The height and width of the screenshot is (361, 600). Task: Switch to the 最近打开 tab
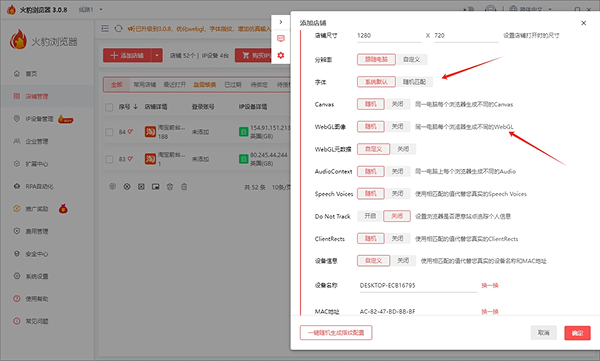174,85
